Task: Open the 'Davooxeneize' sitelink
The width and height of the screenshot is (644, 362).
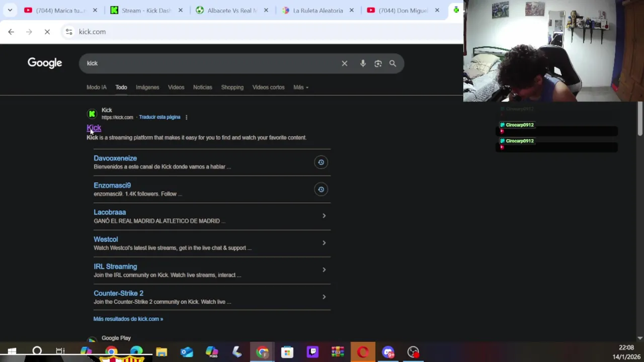Action: [115, 158]
